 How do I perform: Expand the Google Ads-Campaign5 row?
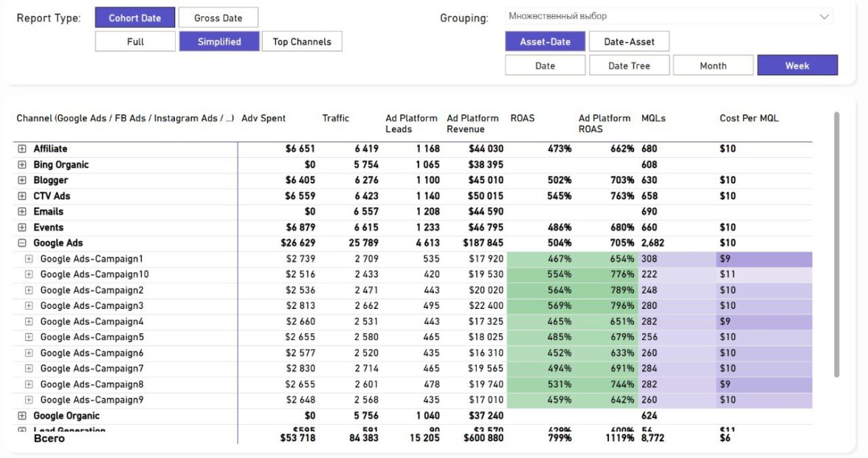pyautogui.click(x=30, y=337)
